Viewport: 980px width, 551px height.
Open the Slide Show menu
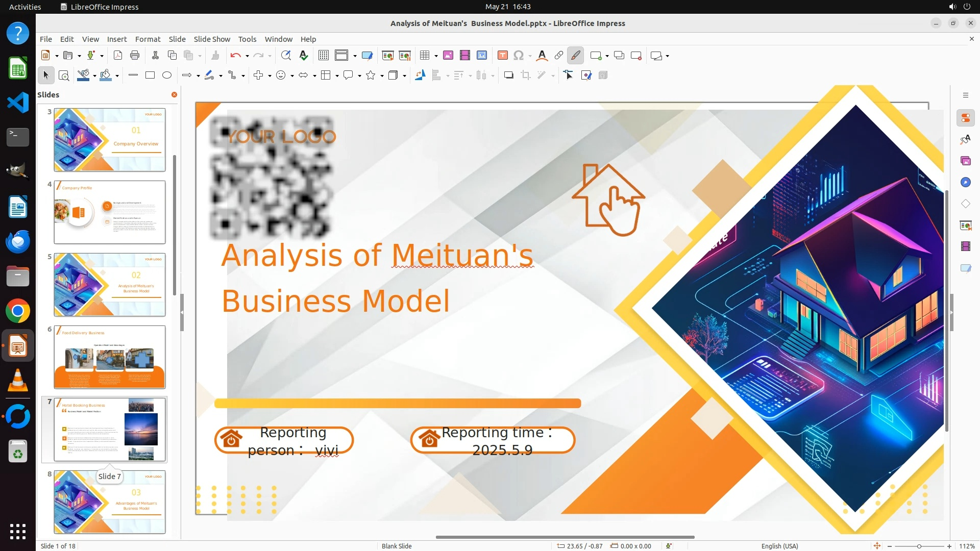(x=212, y=39)
